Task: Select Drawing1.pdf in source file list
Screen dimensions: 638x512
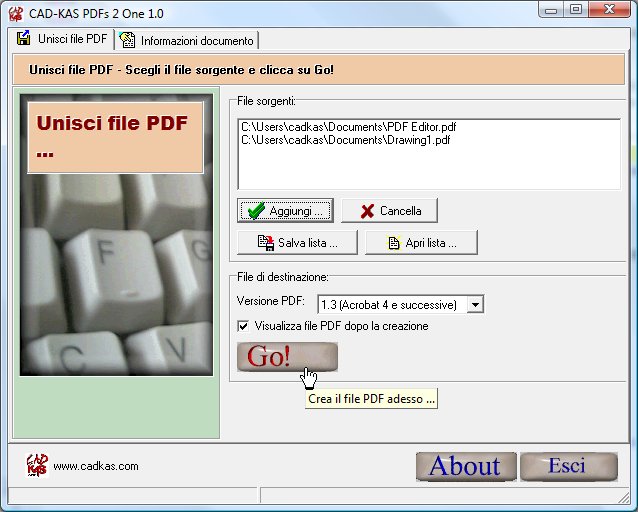Action: pos(345,140)
